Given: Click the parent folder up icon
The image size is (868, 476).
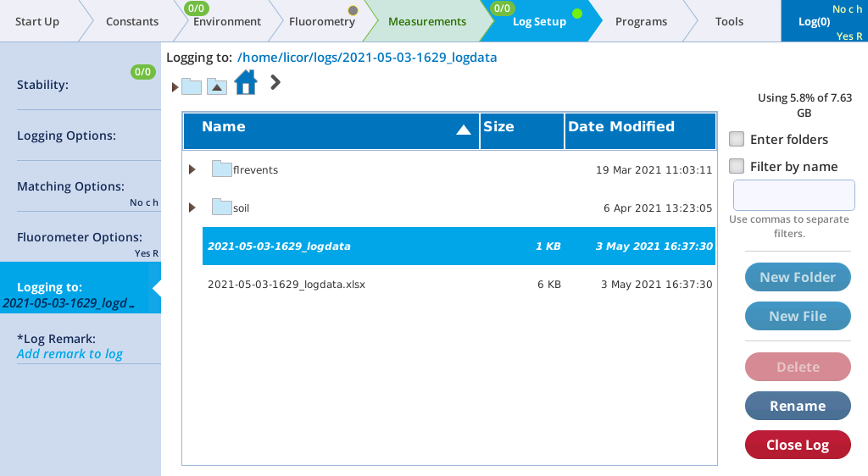Looking at the screenshot, I should [217, 86].
